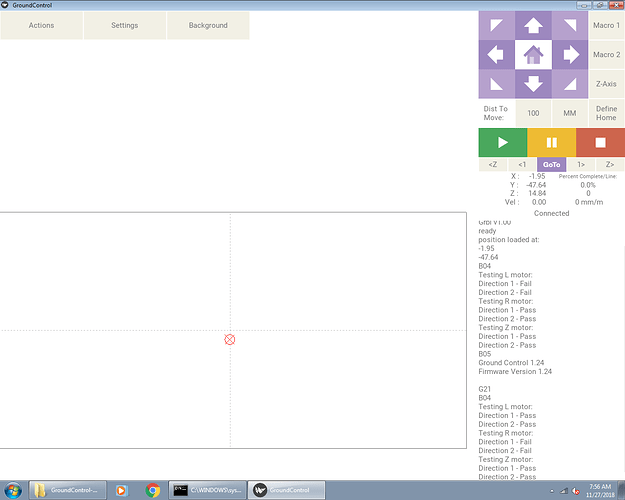Step forward one line with 1>
The image size is (625, 500).
pyautogui.click(x=581, y=165)
